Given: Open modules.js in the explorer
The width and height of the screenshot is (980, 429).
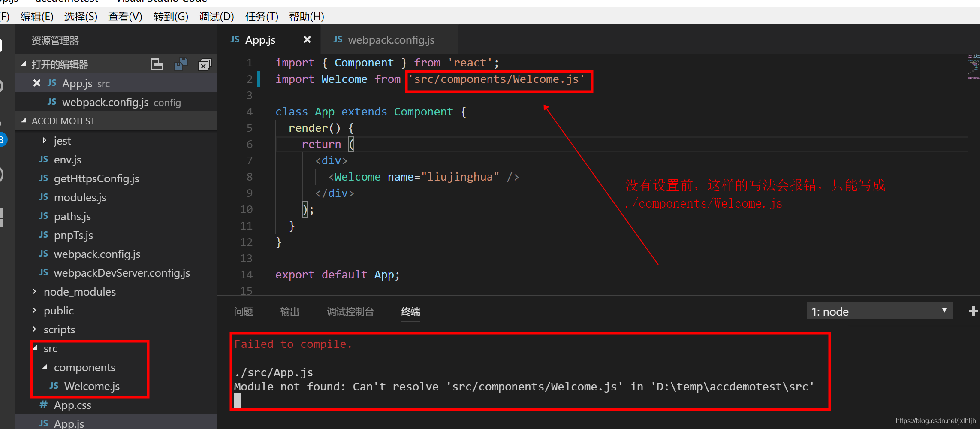Looking at the screenshot, I should pos(116,197).
